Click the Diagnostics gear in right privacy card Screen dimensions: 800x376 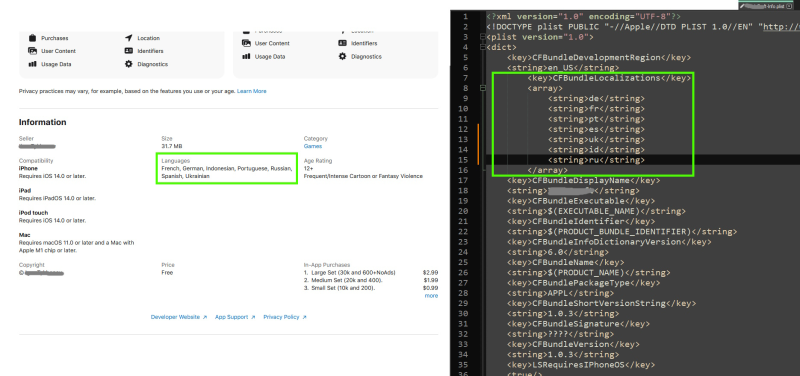342,57
